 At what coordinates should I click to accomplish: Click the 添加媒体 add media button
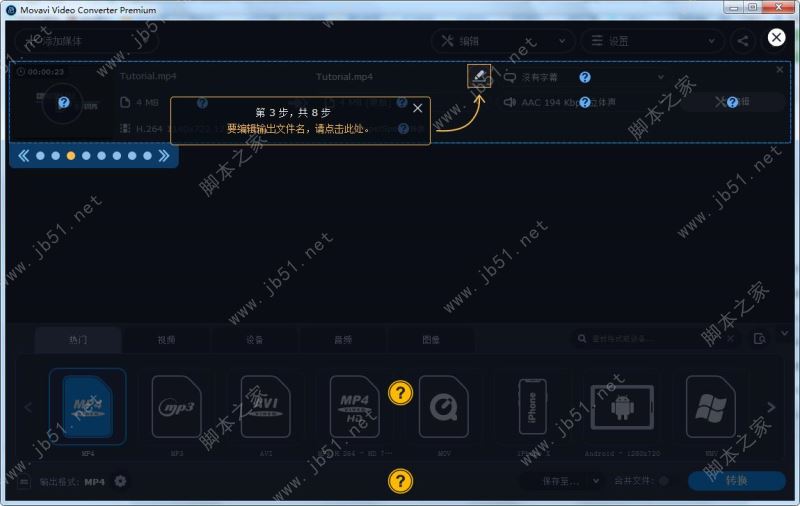87,41
